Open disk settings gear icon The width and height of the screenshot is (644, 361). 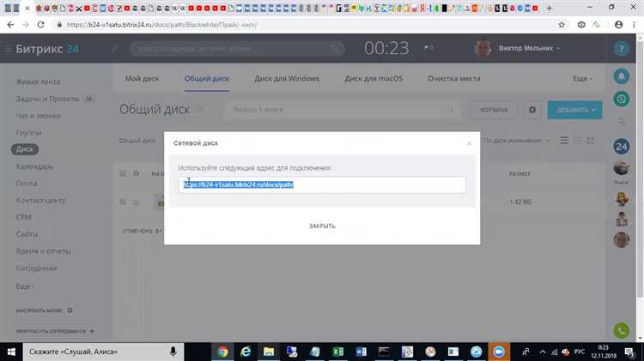point(532,110)
